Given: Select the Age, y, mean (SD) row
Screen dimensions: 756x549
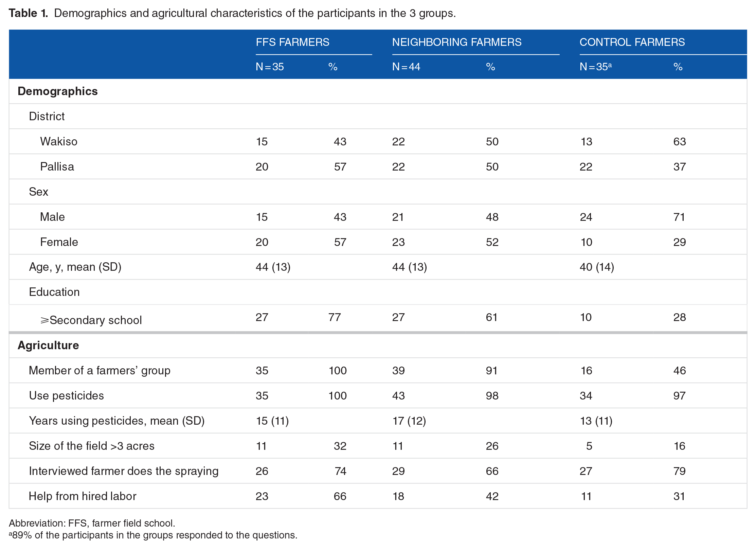Looking at the screenshot, I should point(378,267).
